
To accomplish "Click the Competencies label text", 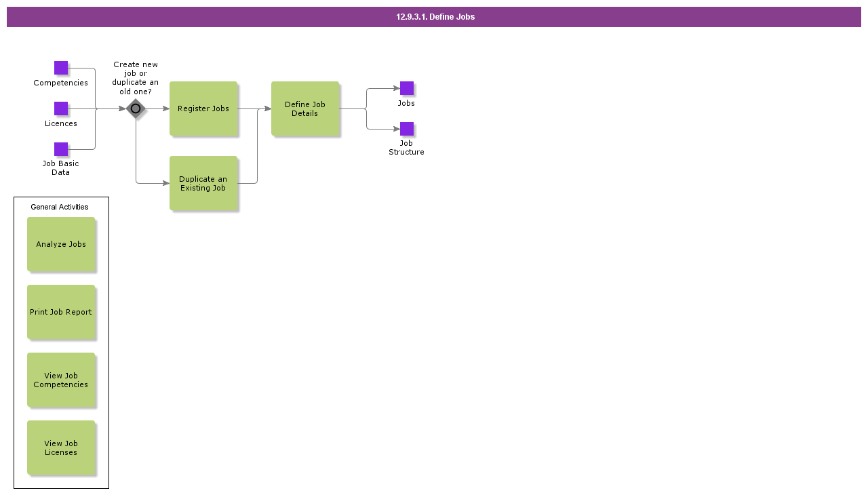I will 61,83.
